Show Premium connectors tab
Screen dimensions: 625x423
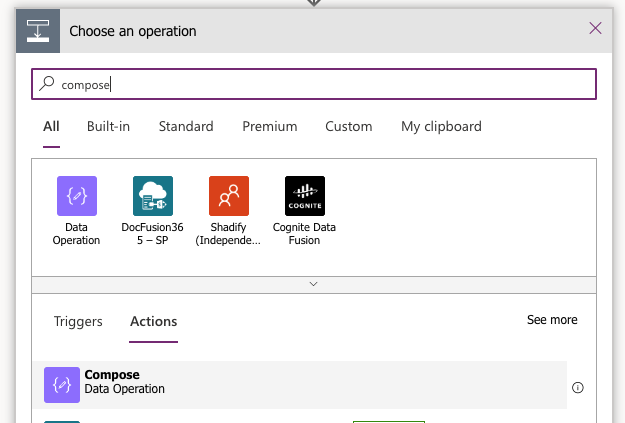click(x=269, y=127)
